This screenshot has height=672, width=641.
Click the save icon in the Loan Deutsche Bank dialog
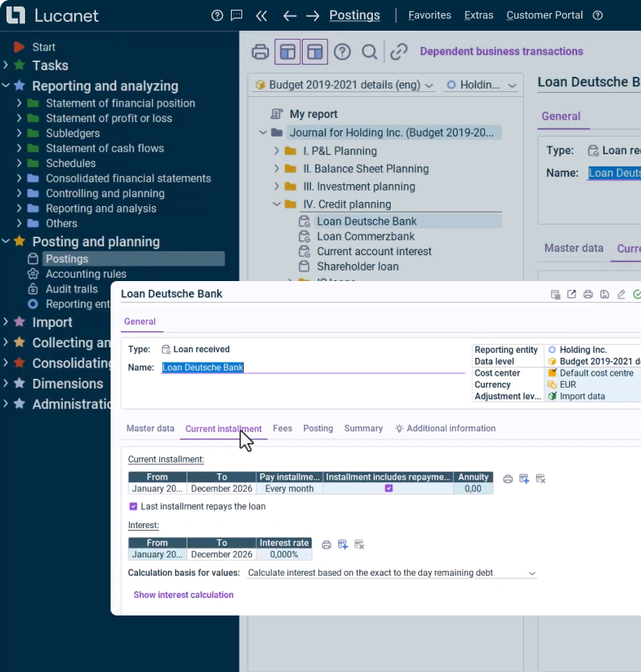(x=605, y=295)
